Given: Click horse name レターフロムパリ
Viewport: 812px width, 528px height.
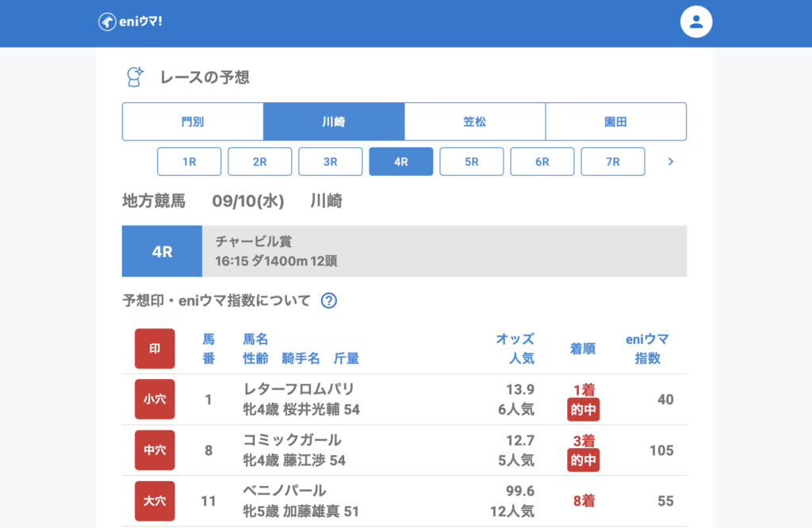Looking at the screenshot, I should pyautogui.click(x=298, y=389).
